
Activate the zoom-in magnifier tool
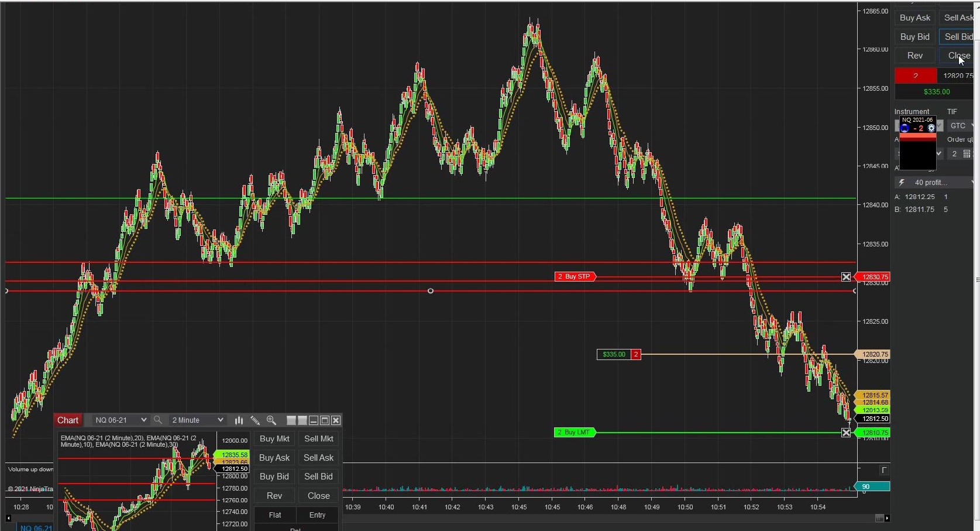tap(271, 420)
